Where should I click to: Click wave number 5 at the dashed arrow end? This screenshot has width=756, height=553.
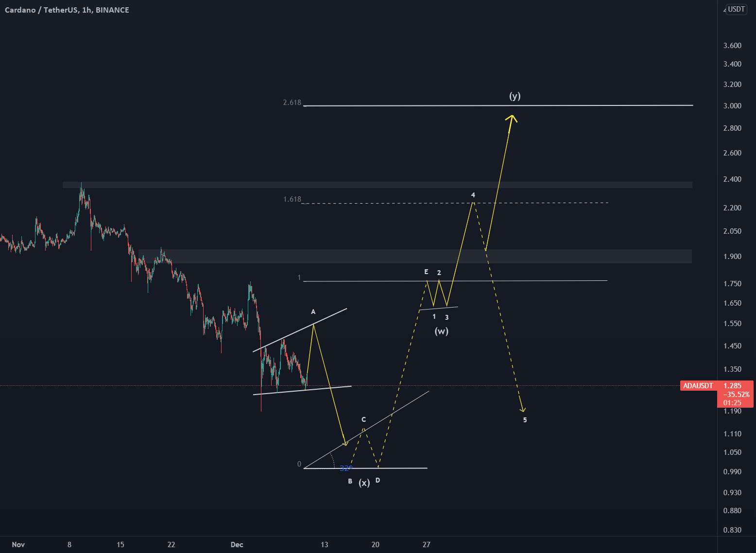(x=525, y=420)
